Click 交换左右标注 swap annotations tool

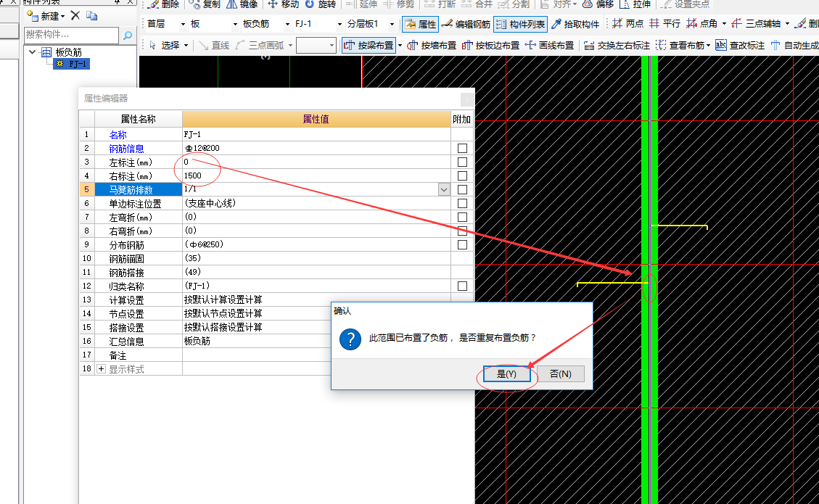(617, 46)
